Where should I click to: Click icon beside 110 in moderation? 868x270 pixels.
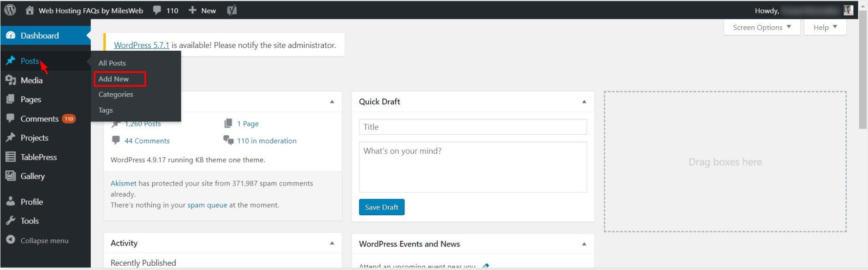click(228, 140)
